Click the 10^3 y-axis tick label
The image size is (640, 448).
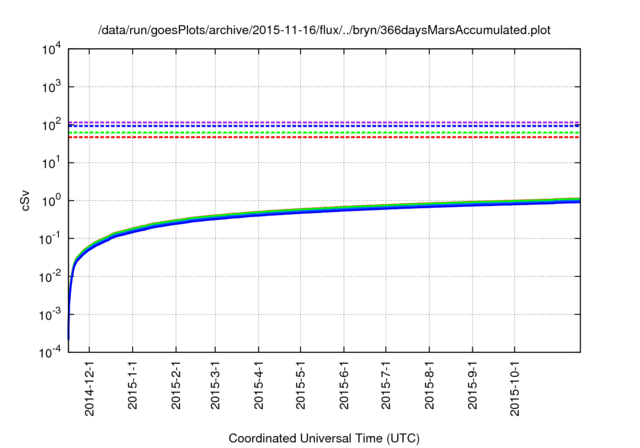51,87
